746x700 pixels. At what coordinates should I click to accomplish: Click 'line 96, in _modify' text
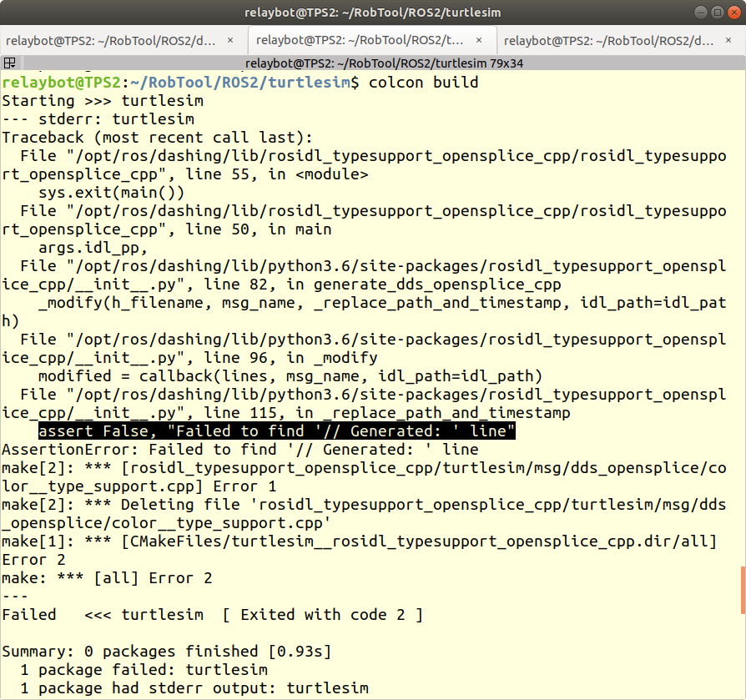click(x=290, y=358)
